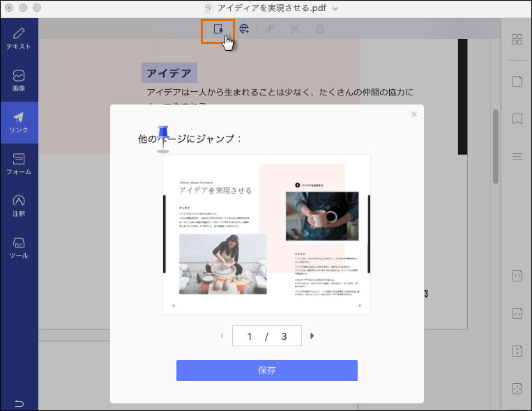Click the page preview thumbnail in dialog
Screen dimensions: 532x411
click(x=266, y=235)
